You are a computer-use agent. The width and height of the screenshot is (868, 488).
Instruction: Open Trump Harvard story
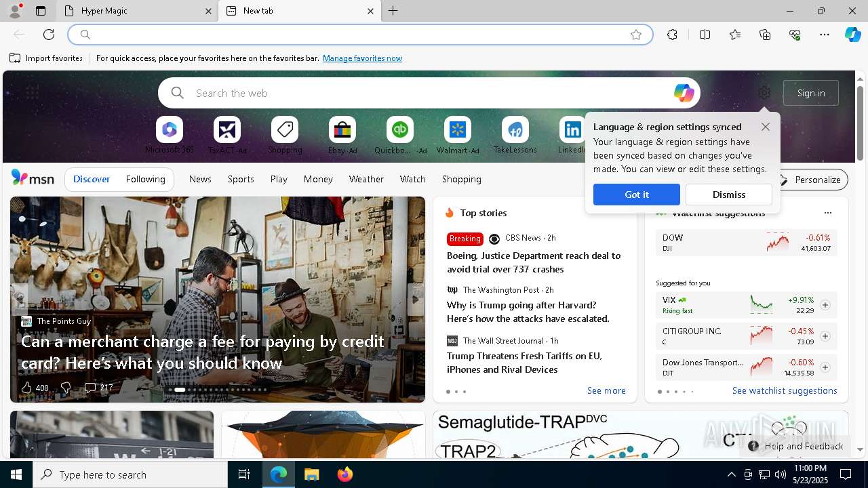(528, 312)
